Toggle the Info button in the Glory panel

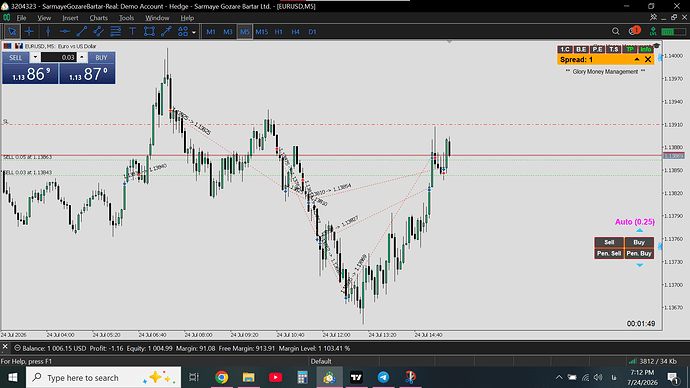pyautogui.click(x=646, y=49)
